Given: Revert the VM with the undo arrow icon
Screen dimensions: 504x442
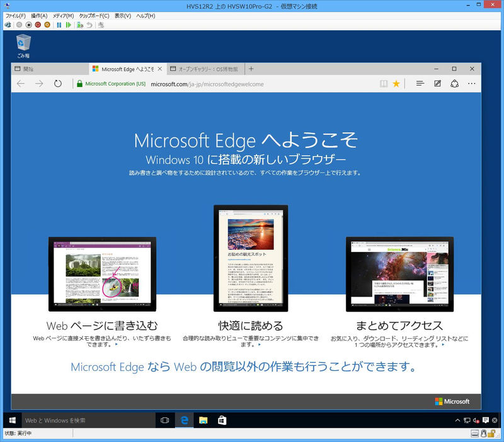Looking at the screenshot, I should pyautogui.click(x=89, y=25).
